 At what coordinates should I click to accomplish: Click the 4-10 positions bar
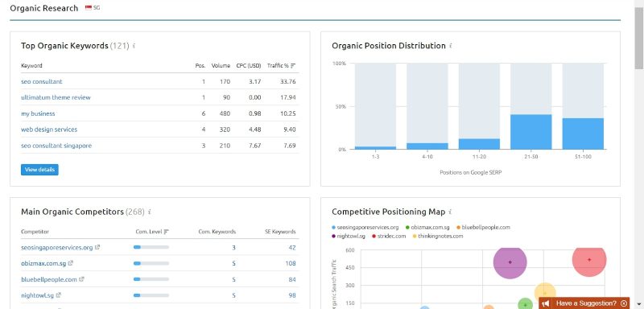pyautogui.click(x=427, y=146)
